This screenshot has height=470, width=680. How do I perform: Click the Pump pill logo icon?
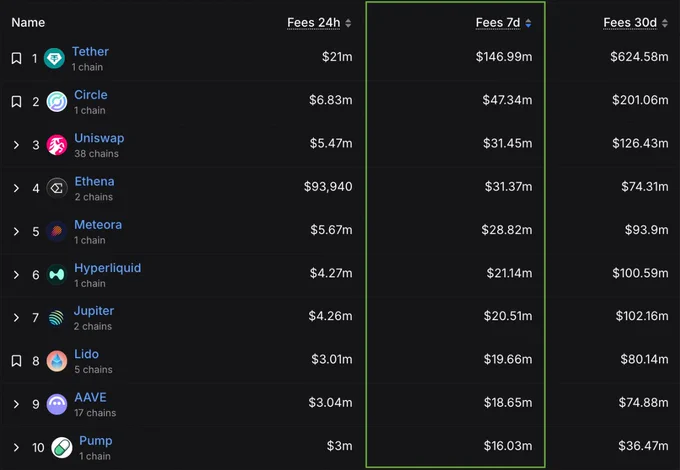pyautogui.click(x=61, y=447)
